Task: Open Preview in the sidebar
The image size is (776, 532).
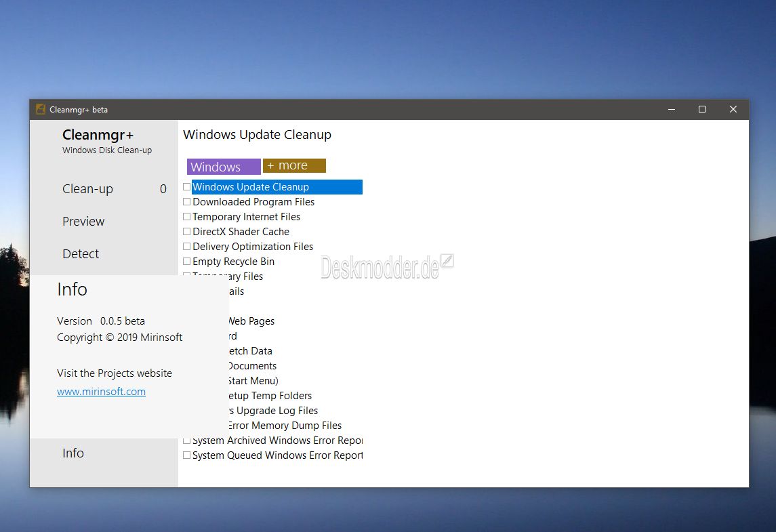Action: [x=83, y=221]
